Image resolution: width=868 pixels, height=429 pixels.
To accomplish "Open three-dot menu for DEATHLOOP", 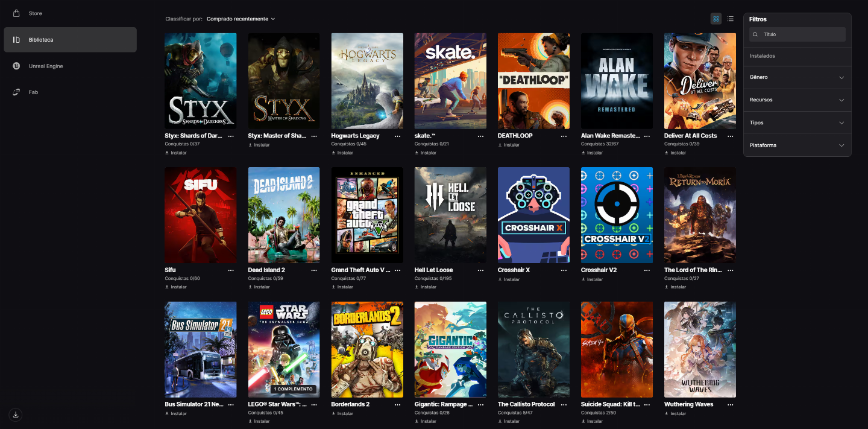I will coord(564,136).
